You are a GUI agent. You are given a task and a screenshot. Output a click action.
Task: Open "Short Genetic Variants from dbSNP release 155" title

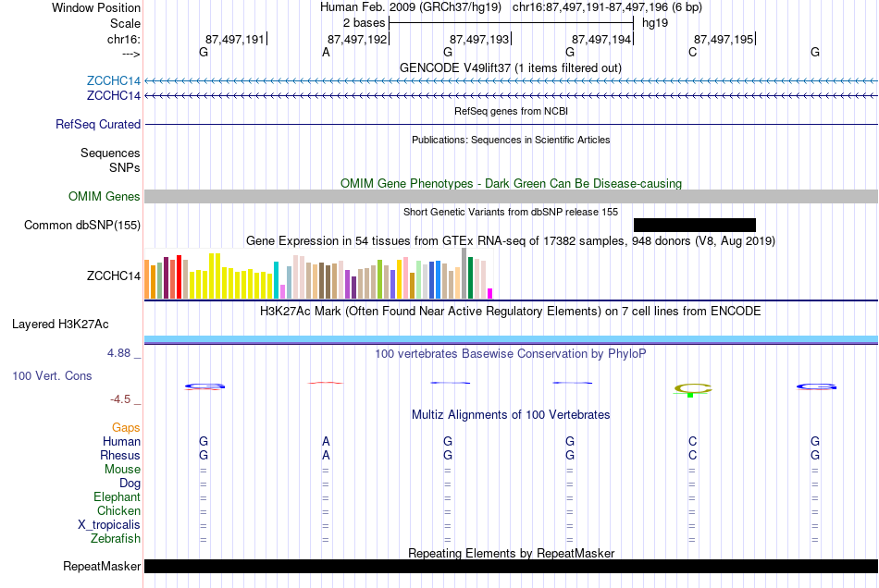point(511,212)
